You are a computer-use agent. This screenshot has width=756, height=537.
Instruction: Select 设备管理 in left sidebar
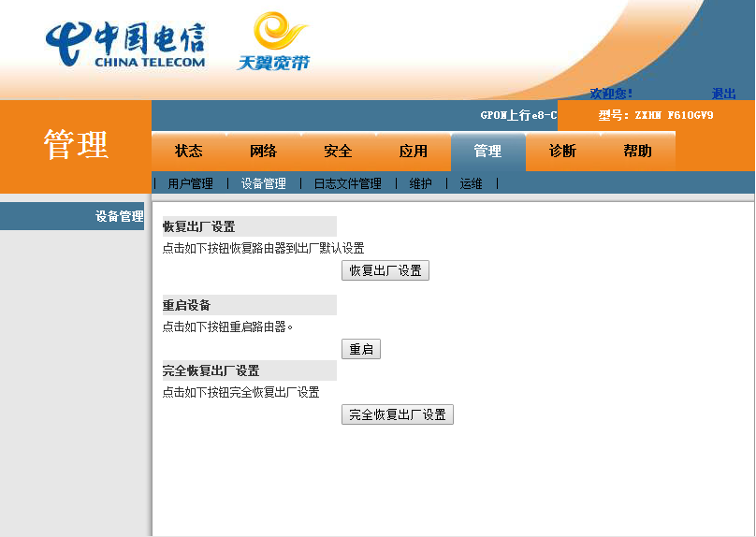[x=119, y=216]
